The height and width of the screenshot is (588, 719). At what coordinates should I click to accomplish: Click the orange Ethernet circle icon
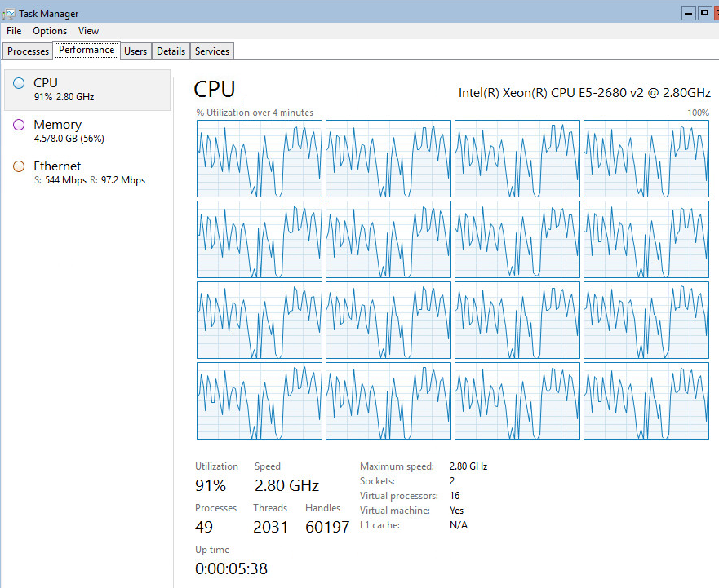(x=19, y=166)
